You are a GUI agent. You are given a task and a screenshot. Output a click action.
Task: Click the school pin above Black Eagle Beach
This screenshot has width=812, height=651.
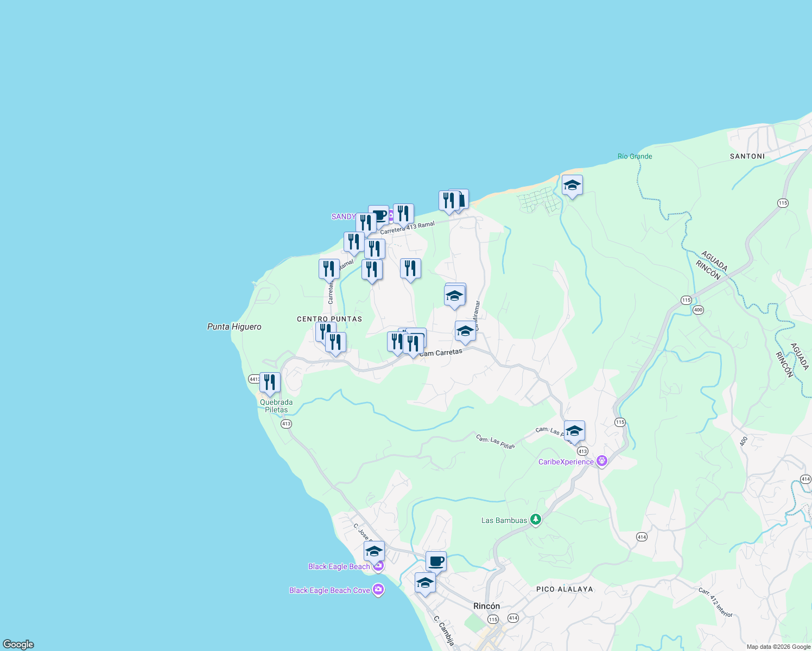tap(373, 552)
